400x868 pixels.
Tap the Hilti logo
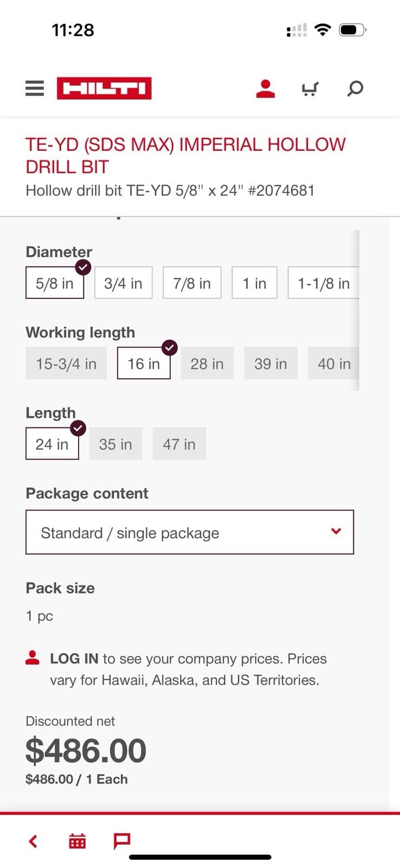click(x=104, y=88)
